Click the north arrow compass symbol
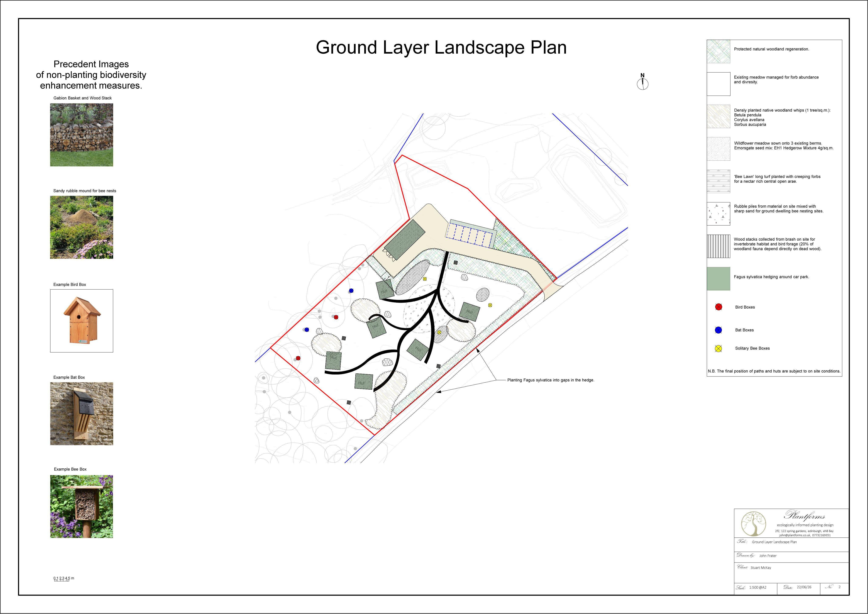Image resolution: width=868 pixels, height=614 pixels. click(x=642, y=82)
